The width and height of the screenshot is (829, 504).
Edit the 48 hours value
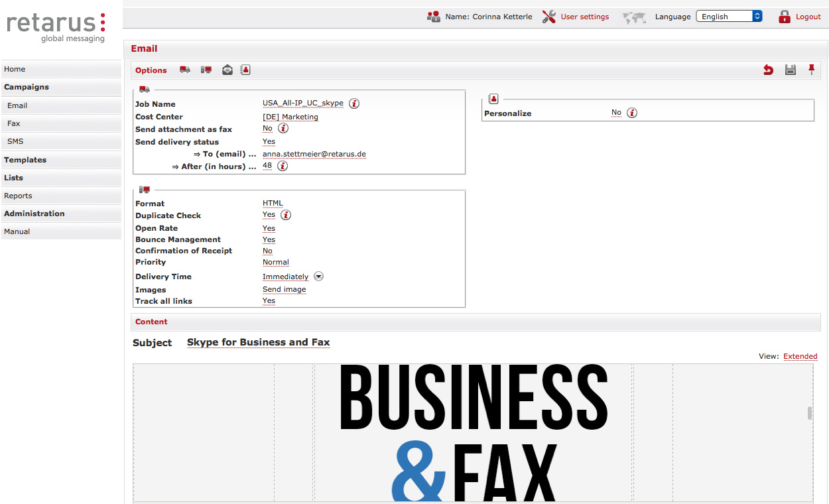pos(267,166)
